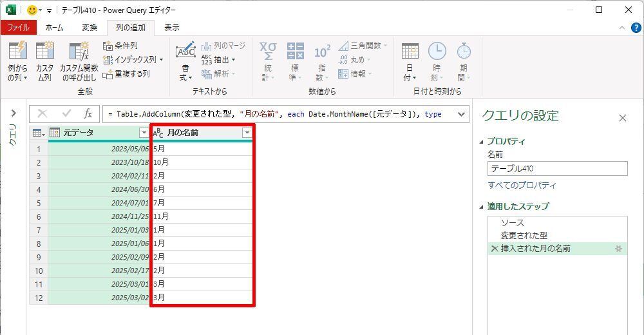
Task: Invoke Custom Function (カスタム関数の呼び出し)
Action: click(x=79, y=61)
